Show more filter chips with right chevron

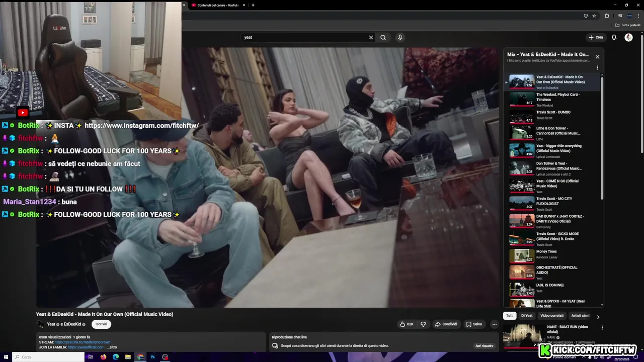(598, 317)
